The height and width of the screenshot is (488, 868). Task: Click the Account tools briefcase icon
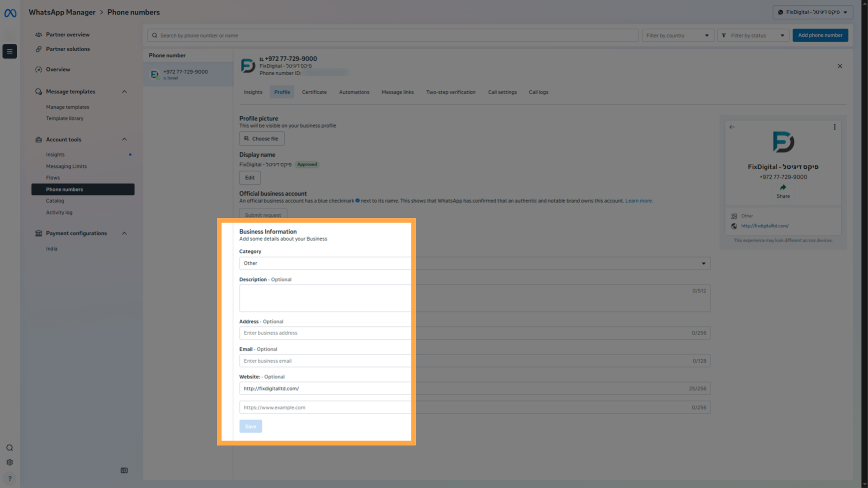coord(38,140)
